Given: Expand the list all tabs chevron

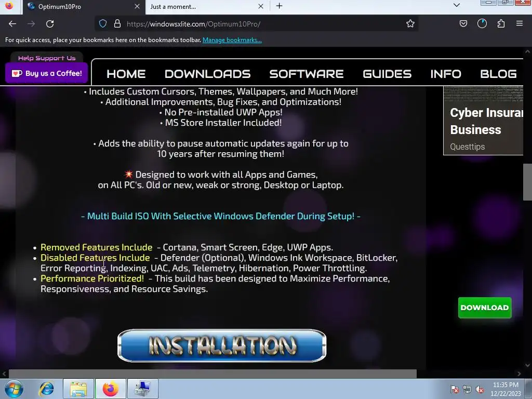Looking at the screenshot, I should [x=456, y=5].
